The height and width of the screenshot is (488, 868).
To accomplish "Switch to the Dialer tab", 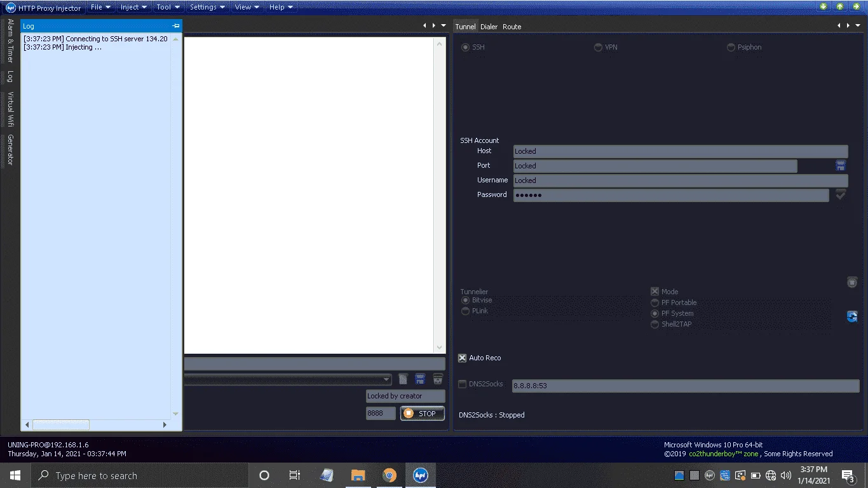I will (x=489, y=27).
